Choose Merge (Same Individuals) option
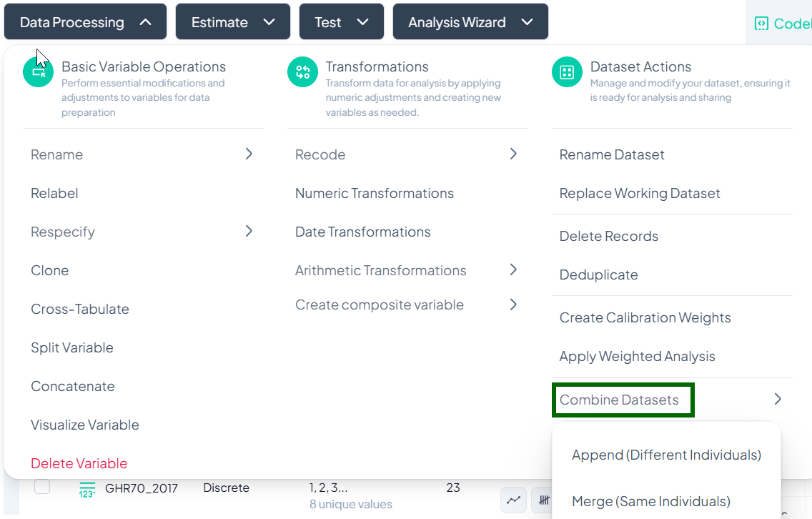Viewport: 812px width, 519px height. (650, 501)
